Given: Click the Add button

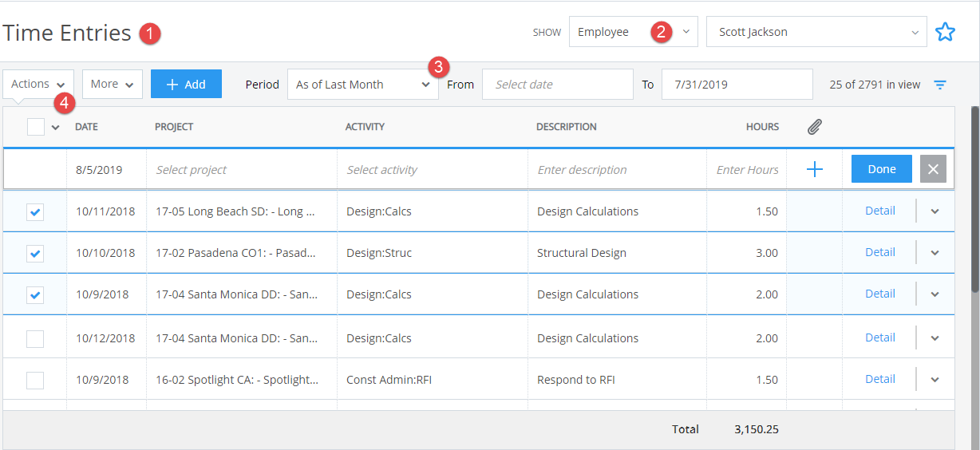Looking at the screenshot, I should [x=186, y=84].
